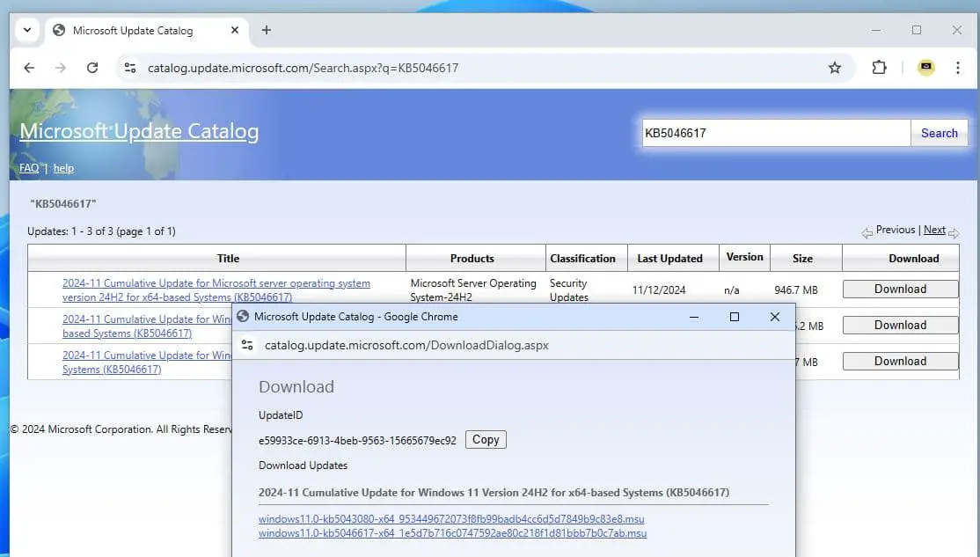
Task: Open the Extensions puzzle icon
Action: 879,68
